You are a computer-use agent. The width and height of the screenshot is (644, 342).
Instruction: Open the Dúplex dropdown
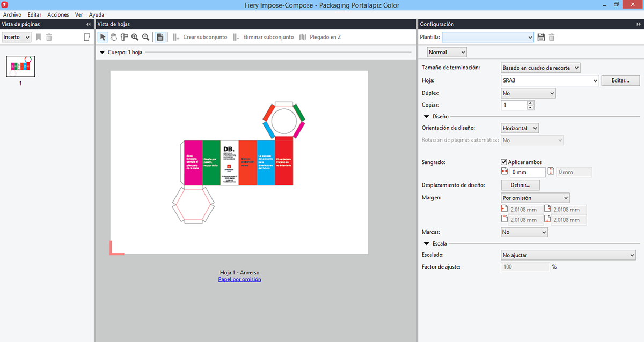pyautogui.click(x=552, y=93)
